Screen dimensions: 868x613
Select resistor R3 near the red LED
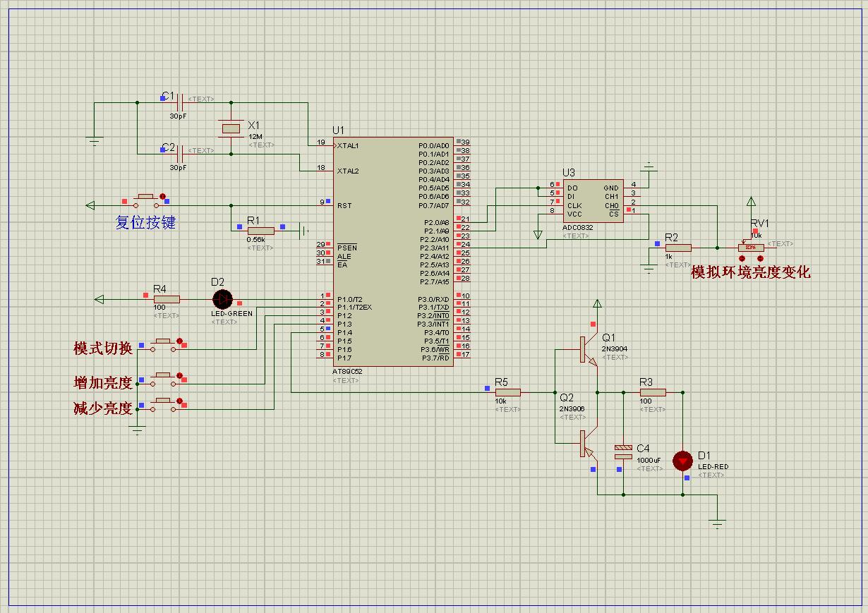coord(653,392)
